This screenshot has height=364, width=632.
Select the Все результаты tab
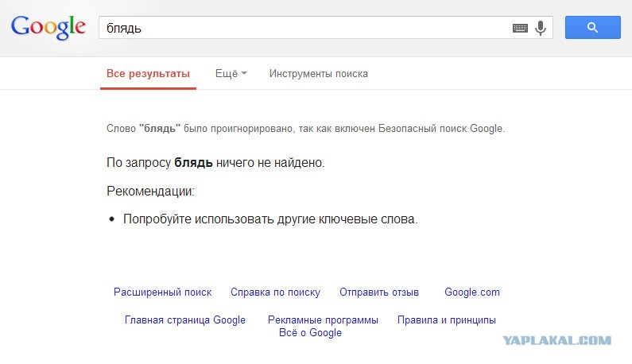point(148,73)
